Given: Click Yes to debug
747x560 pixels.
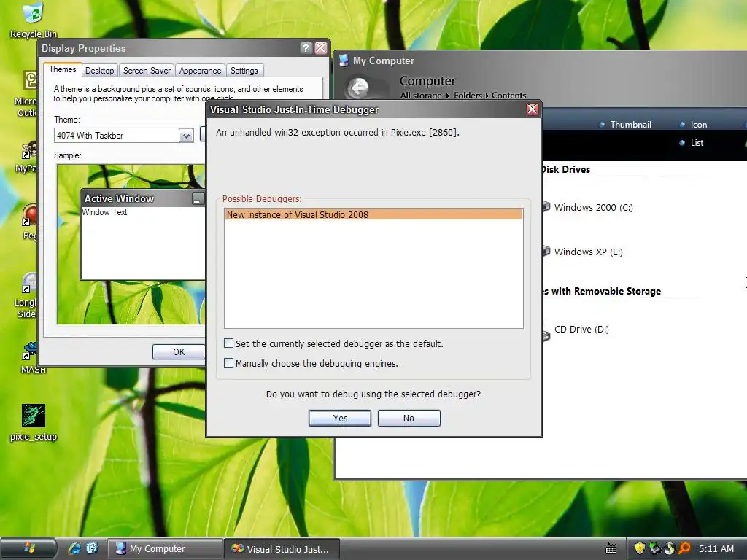Looking at the screenshot, I should click(x=340, y=418).
